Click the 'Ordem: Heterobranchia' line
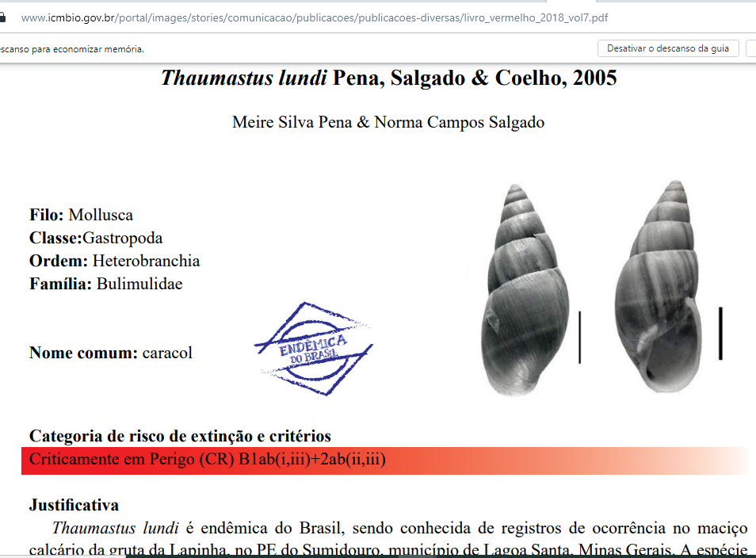Screen dimensions: 756x558 [x=114, y=261]
